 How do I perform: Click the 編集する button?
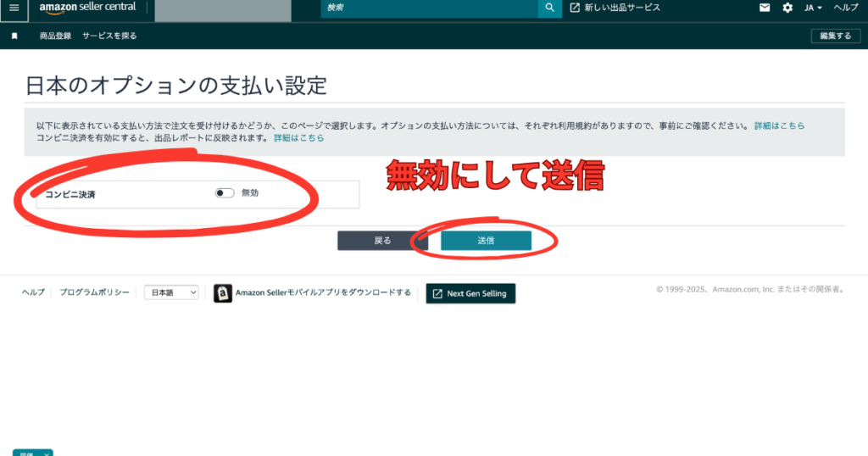pyautogui.click(x=830, y=36)
